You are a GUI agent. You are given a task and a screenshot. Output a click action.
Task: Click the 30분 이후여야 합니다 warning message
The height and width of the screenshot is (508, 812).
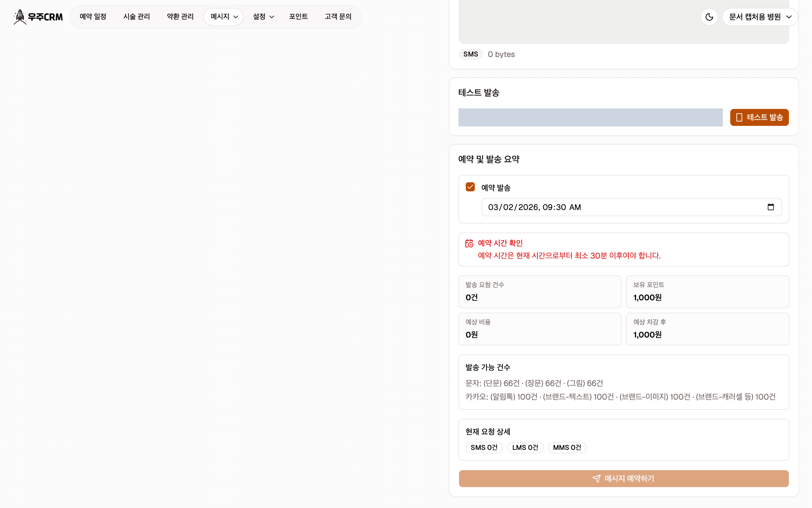(x=569, y=256)
